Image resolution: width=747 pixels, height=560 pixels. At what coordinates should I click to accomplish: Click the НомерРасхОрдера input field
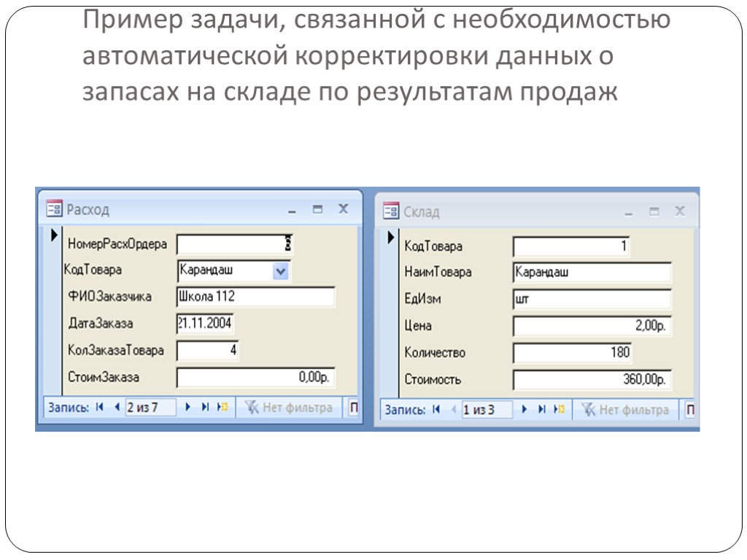point(234,244)
